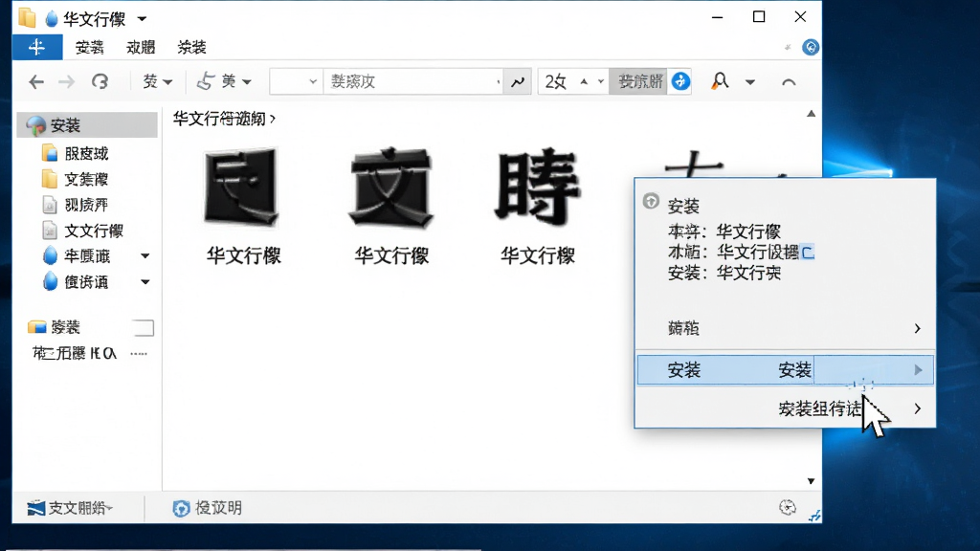This screenshot has height=551, width=980.
Task: Open the blue plus tab of the ribbon
Action: pyautogui.click(x=37, y=48)
